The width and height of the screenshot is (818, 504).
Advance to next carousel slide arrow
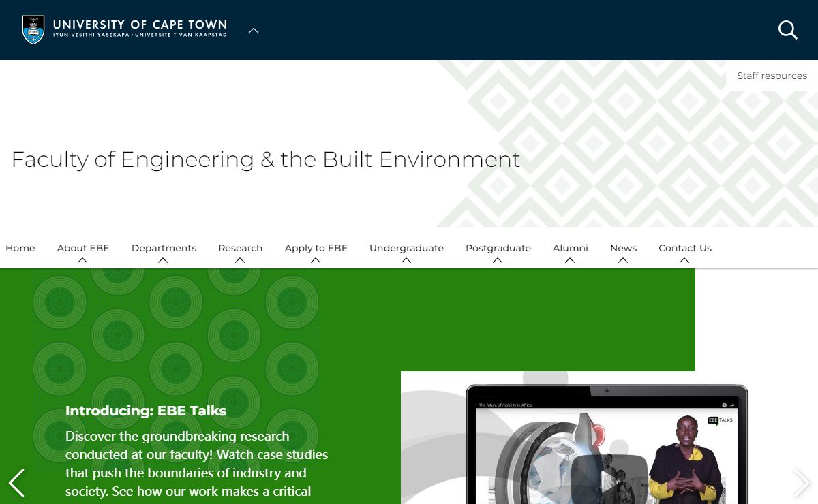[x=801, y=483]
